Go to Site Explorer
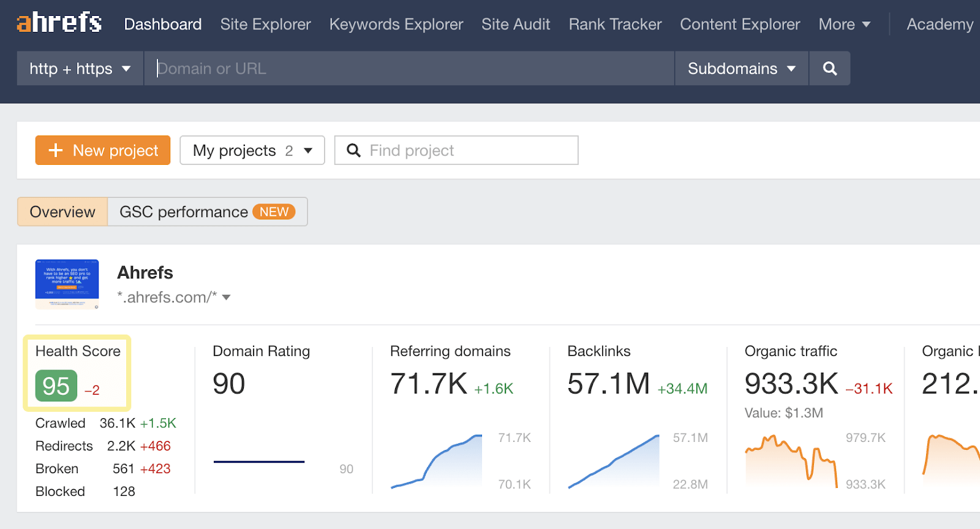The height and width of the screenshot is (529, 980). (265, 25)
